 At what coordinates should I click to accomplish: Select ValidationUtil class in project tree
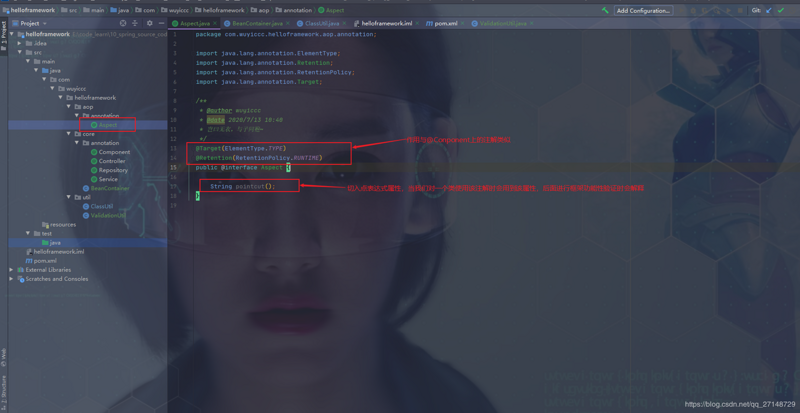104,215
